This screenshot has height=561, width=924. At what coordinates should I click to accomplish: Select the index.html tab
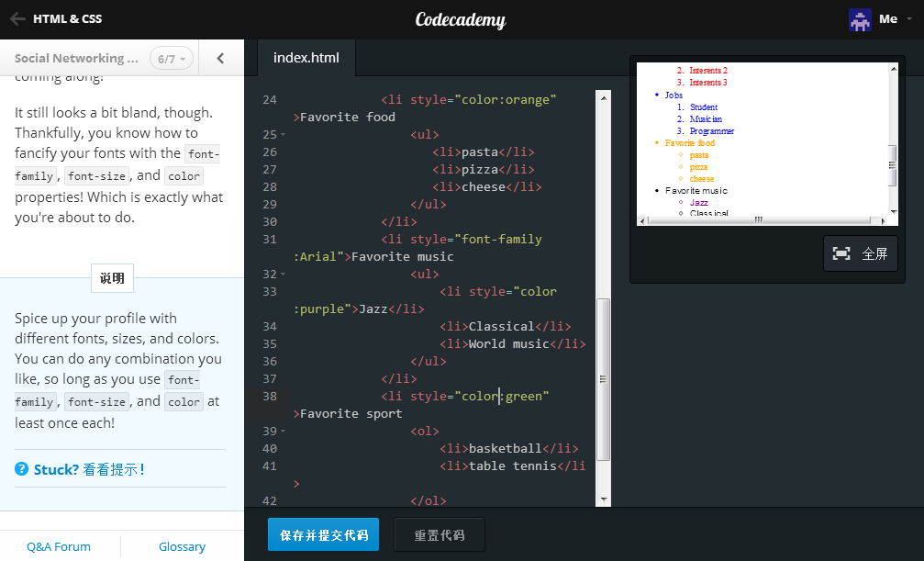[306, 56]
